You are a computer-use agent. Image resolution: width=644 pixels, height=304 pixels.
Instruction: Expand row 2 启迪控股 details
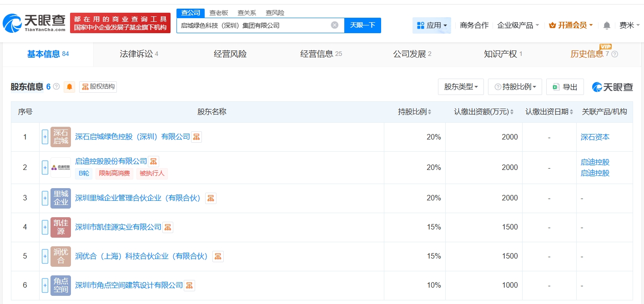click(45, 168)
